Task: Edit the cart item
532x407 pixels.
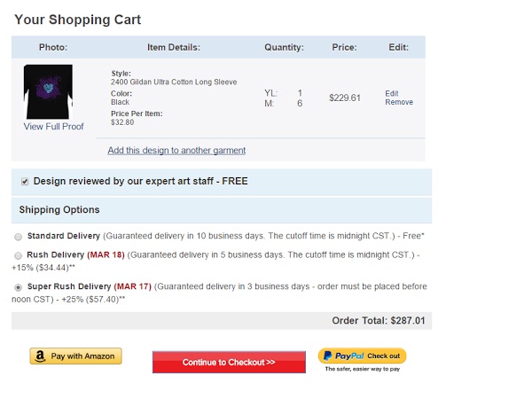Action: point(392,93)
